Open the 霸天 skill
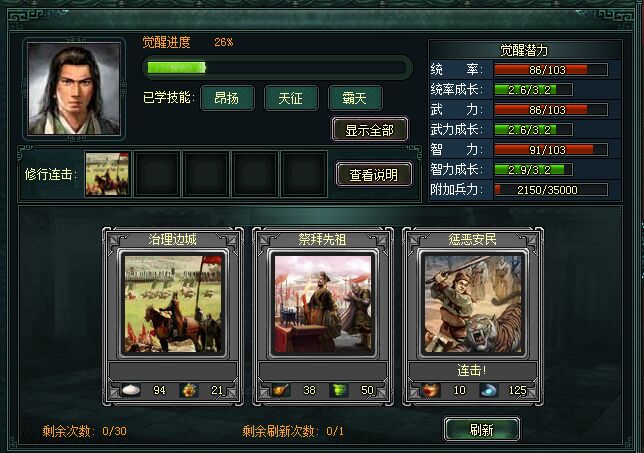This screenshot has height=453, width=644. (x=355, y=98)
